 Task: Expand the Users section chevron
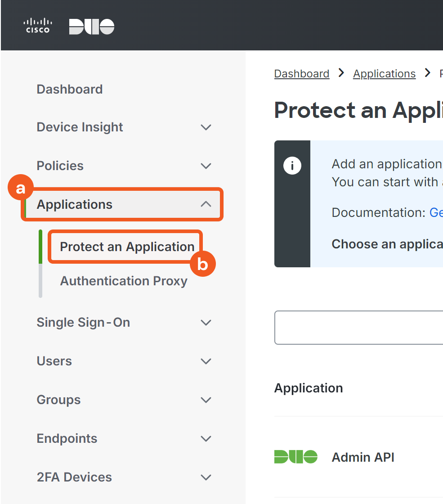(206, 361)
